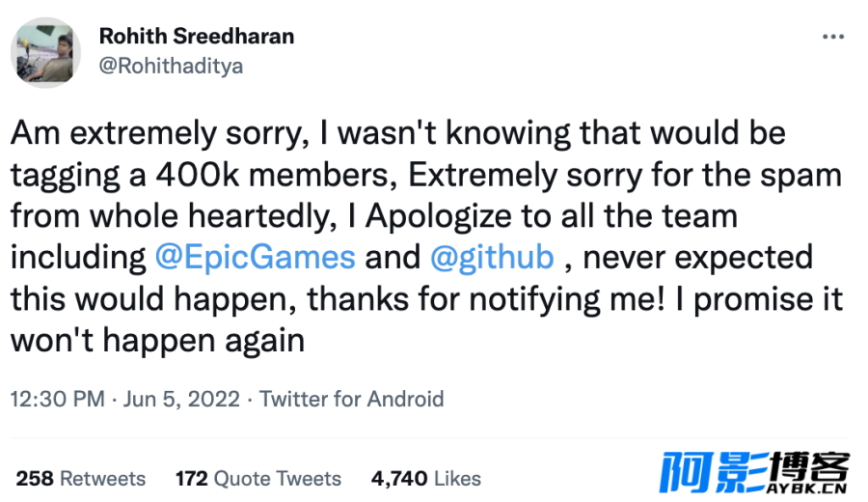Click the blue 阿影 watermark characters
This screenshot has width=868, height=502.
[714, 472]
